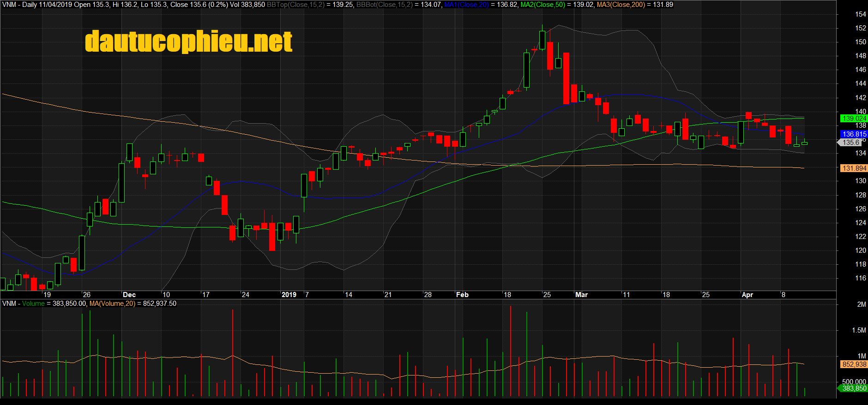Click the 1.5M volume axis label

pyautogui.click(x=859, y=330)
